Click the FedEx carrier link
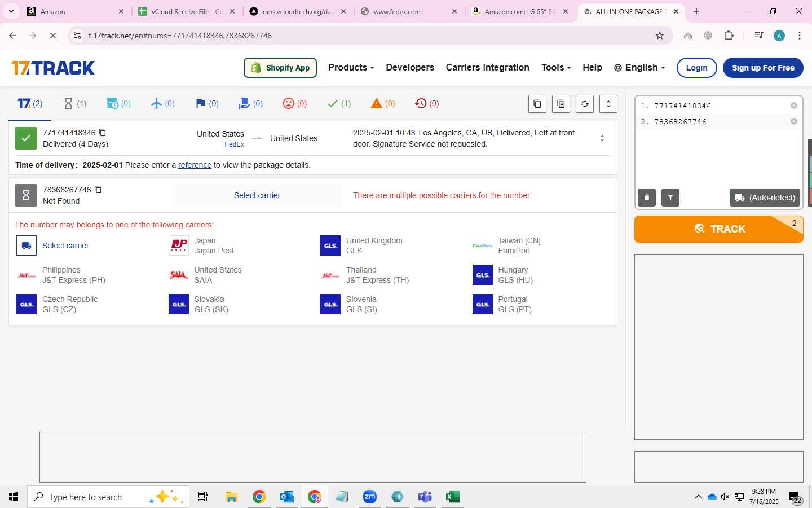 [234, 144]
